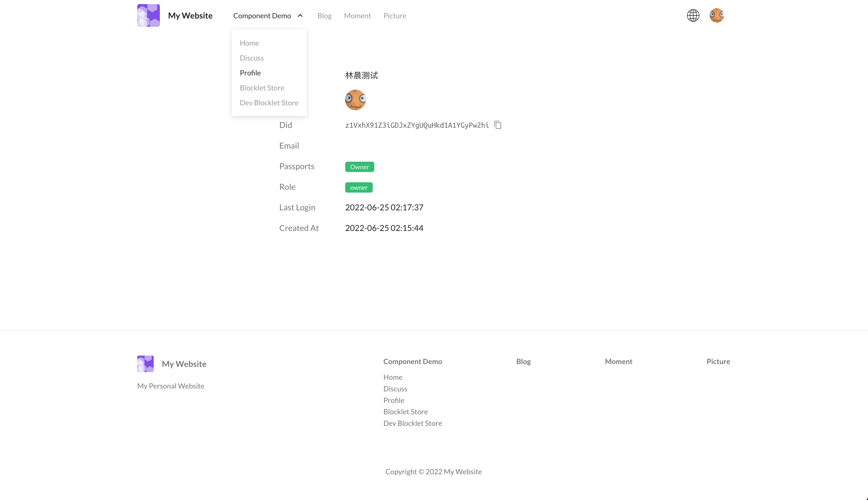Click the footer Moment heading link
Viewport: 868px width, 500px height.
(x=618, y=361)
